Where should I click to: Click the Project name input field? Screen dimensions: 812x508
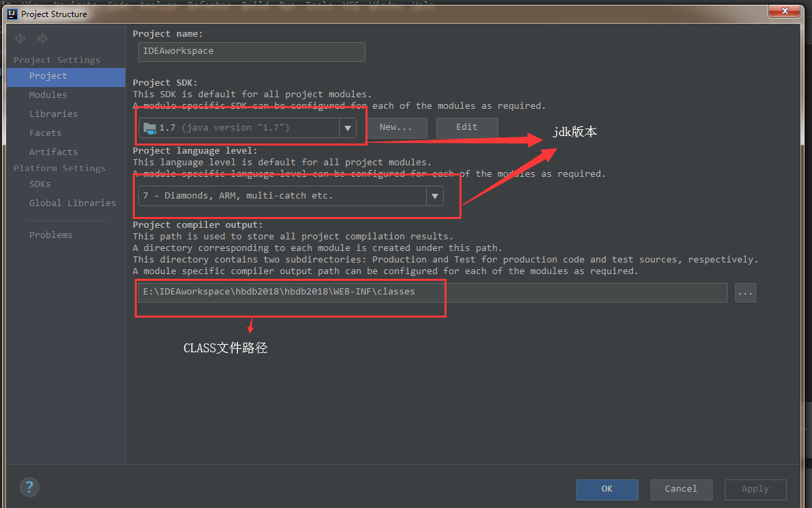251,52
